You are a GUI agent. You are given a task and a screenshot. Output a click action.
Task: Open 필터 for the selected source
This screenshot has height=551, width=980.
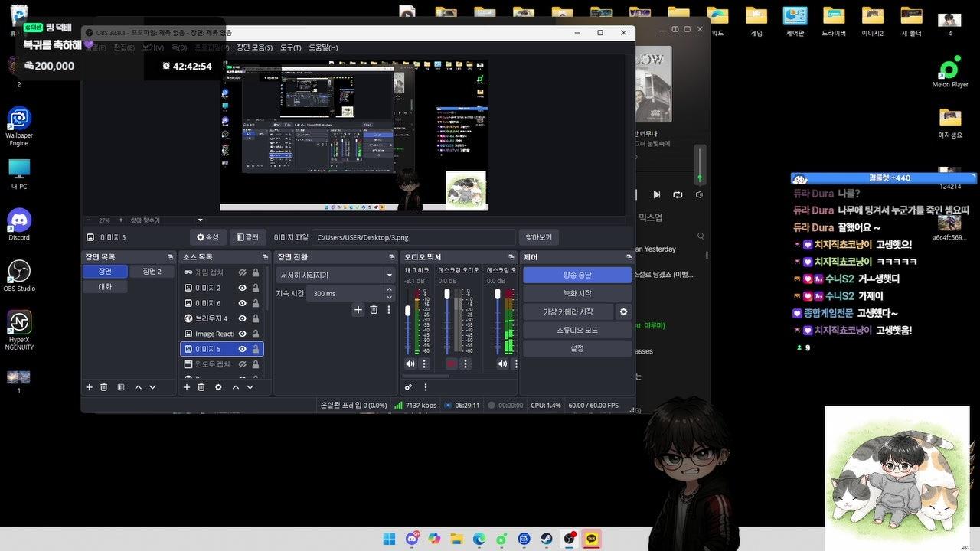248,237
